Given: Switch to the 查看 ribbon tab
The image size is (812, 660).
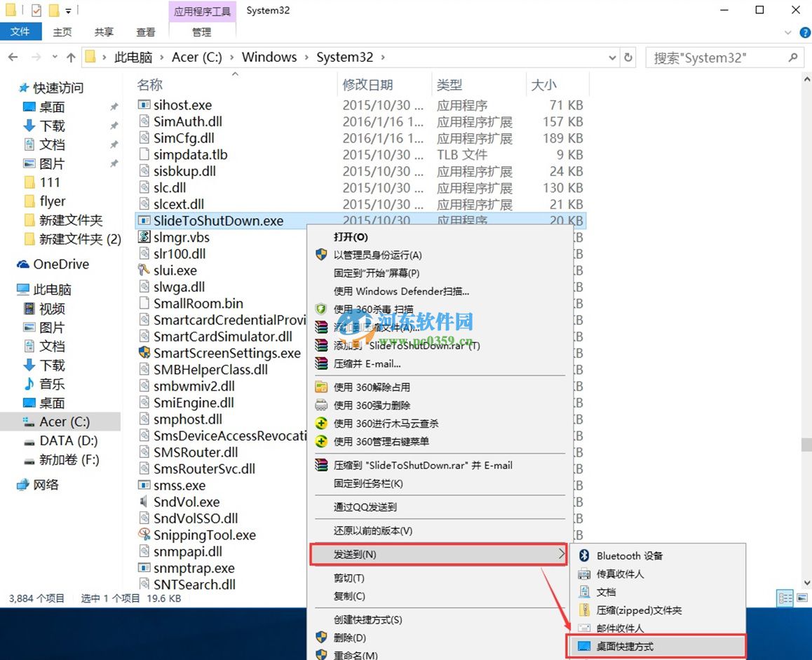Looking at the screenshot, I should pyautogui.click(x=145, y=32).
